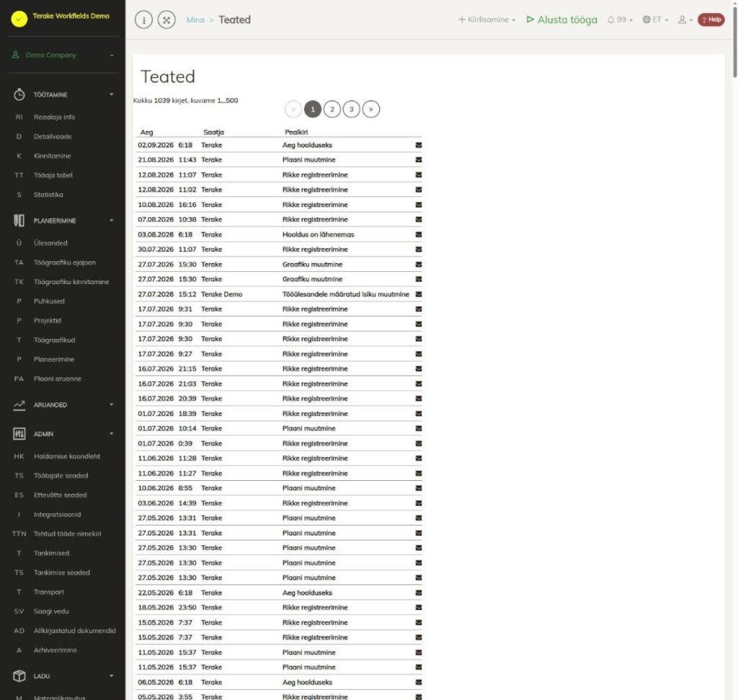
Task: Open Integratsioonid in the sidebar
Action: click(57, 515)
